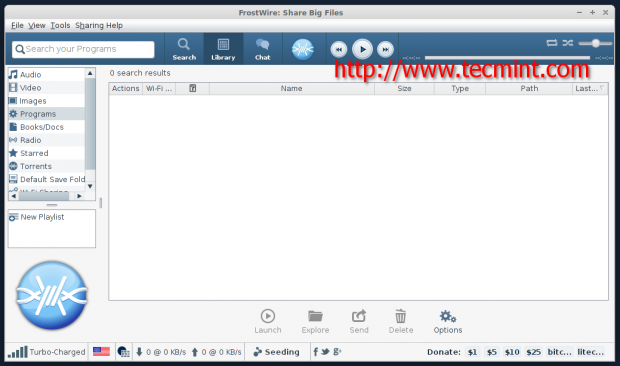This screenshot has width=620, height=366.
Task: Click the down arrow of sidebar scrollbar
Action: pyautogui.click(x=90, y=186)
